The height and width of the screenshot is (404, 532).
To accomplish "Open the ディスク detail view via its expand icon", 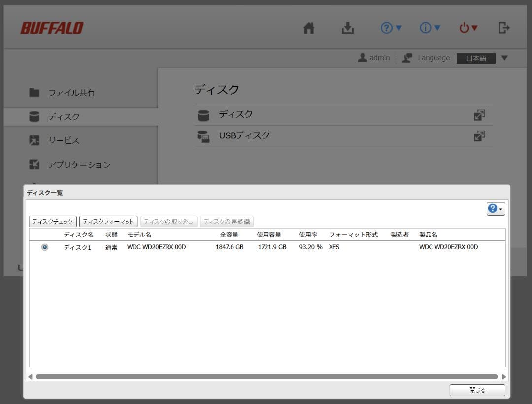I will click(x=479, y=115).
